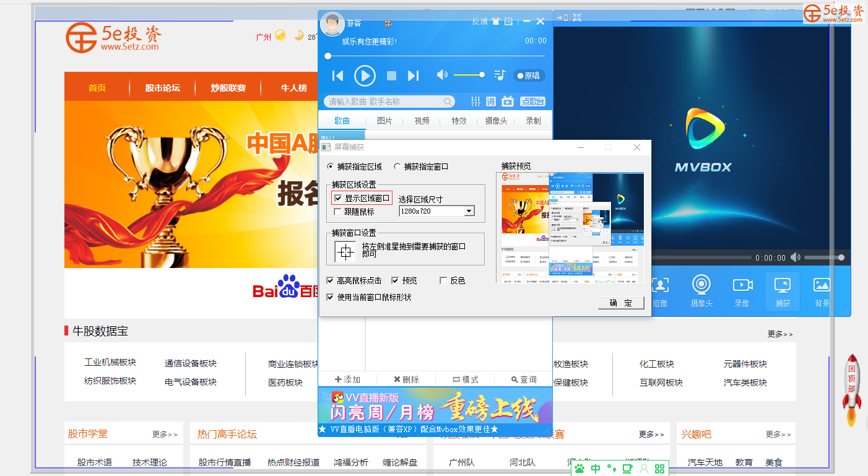The image size is (868, 476).
Task: Open the 录像 recording tool
Action: [742, 291]
